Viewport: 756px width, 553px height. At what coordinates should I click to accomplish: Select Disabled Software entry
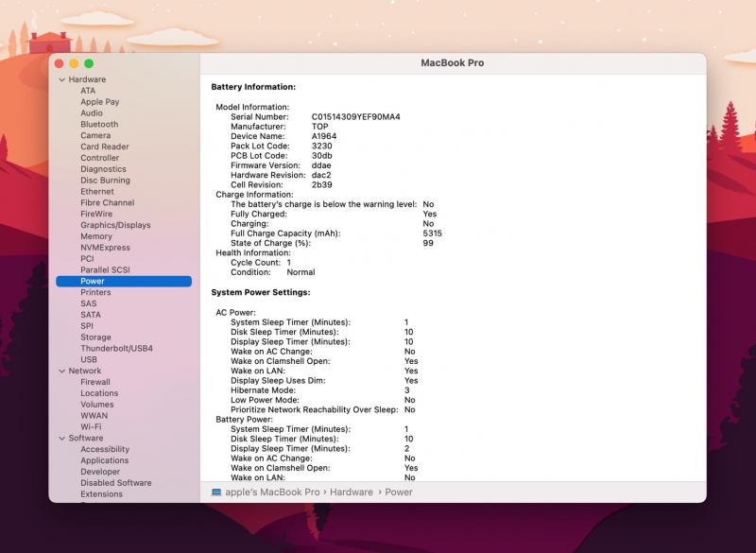[116, 483]
